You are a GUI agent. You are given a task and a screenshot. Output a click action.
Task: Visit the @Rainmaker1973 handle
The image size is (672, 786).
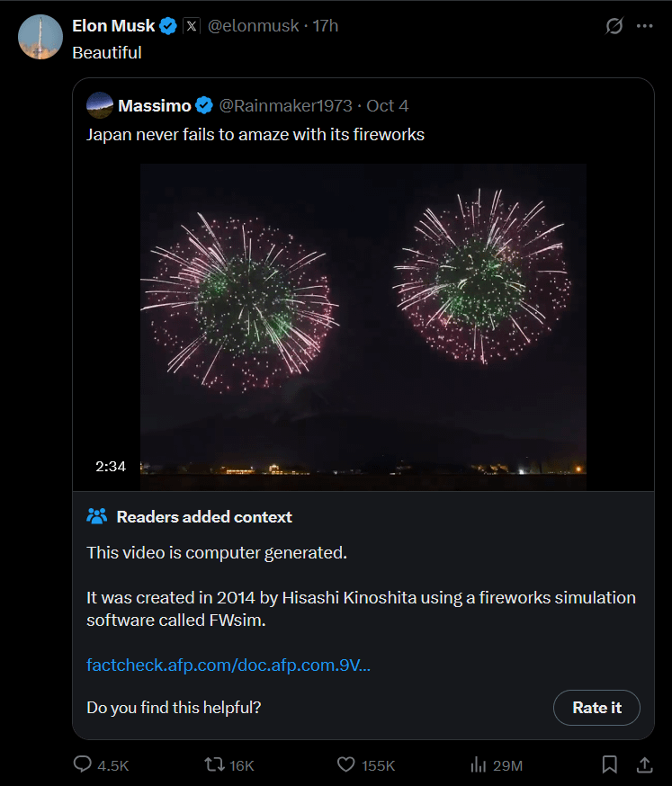point(286,106)
